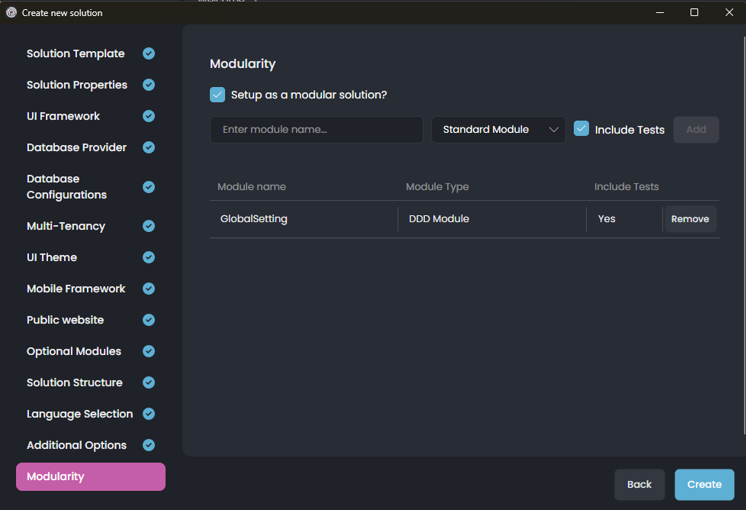Click the Add module button
Viewport: 746px width, 510px height.
(x=696, y=130)
